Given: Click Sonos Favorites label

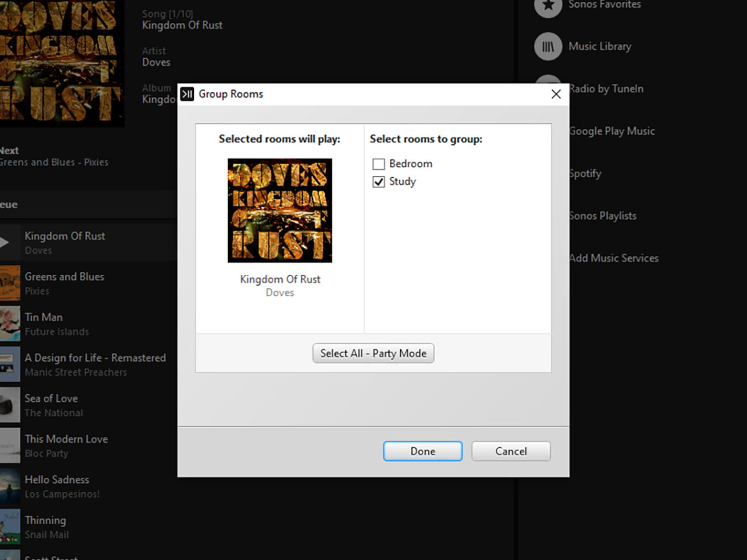Looking at the screenshot, I should point(605,4).
